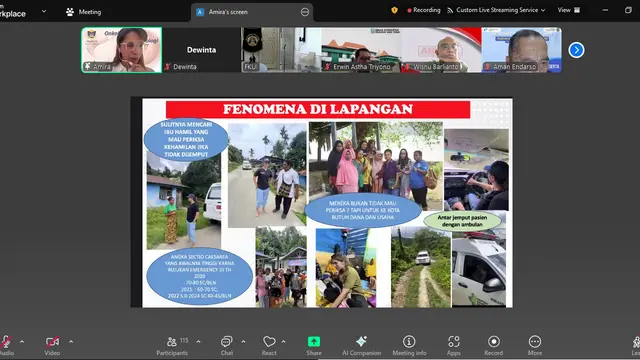Open the View layout menu
The height and width of the screenshot is (360, 640).
[569, 10]
